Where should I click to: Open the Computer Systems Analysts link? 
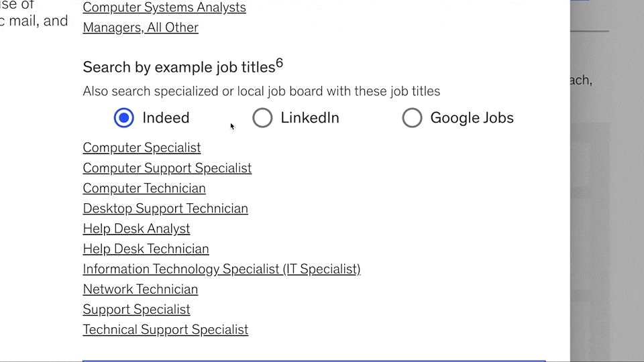tap(164, 8)
